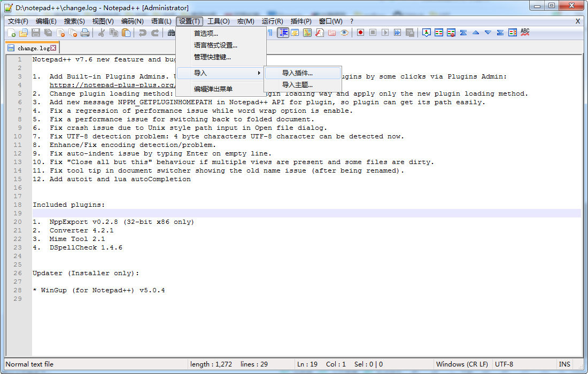Image resolution: width=588 pixels, height=374 pixels.
Task: Close the change.log tab with its red X
Action: [53, 48]
